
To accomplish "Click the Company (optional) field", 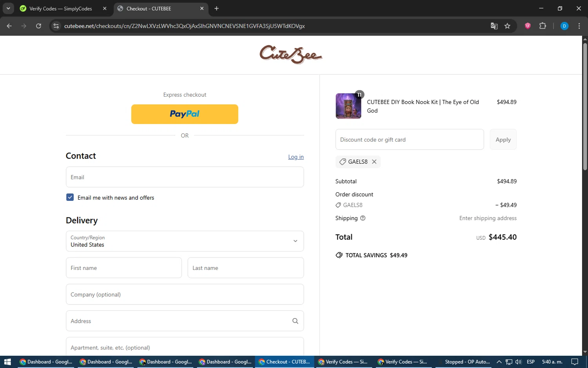I will point(185,294).
